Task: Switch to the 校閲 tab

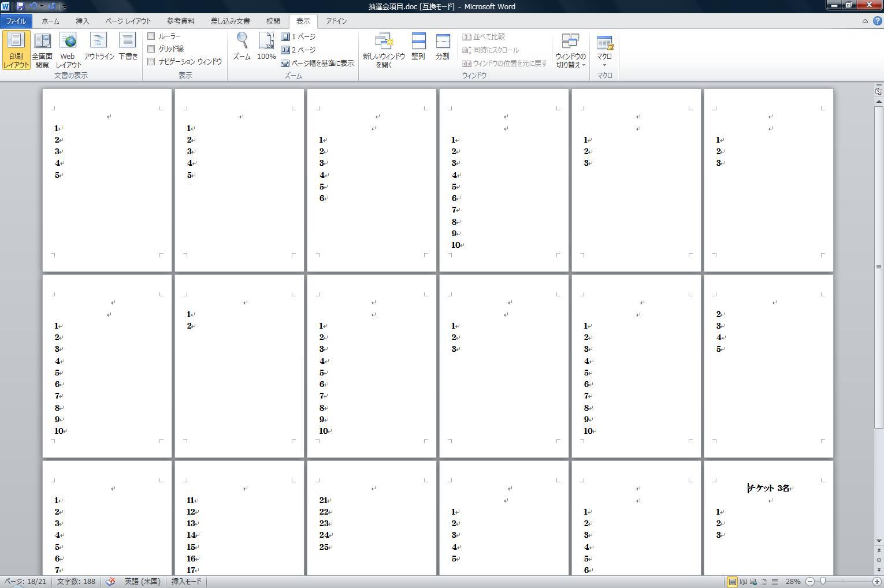Action: pos(273,21)
